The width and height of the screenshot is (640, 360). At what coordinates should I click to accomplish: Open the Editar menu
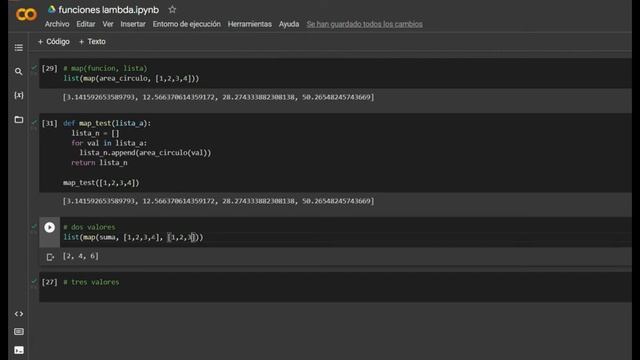point(86,24)
